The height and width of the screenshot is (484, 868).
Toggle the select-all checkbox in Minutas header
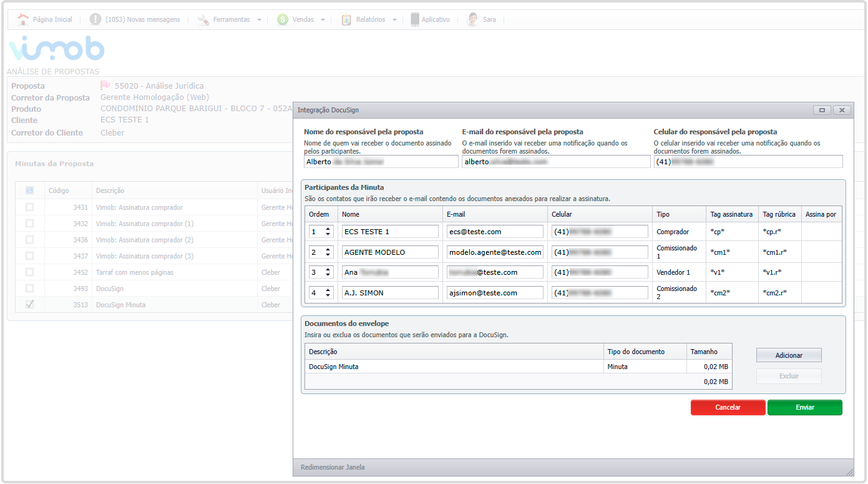coord(29,190)
